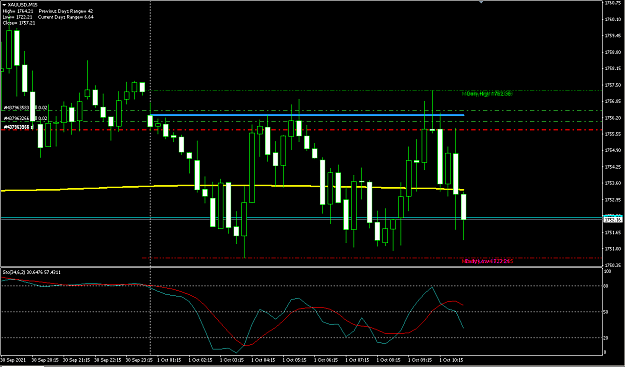
Task: Click the small triangle beside XAUUSD,M15 title
Action: 4,5
